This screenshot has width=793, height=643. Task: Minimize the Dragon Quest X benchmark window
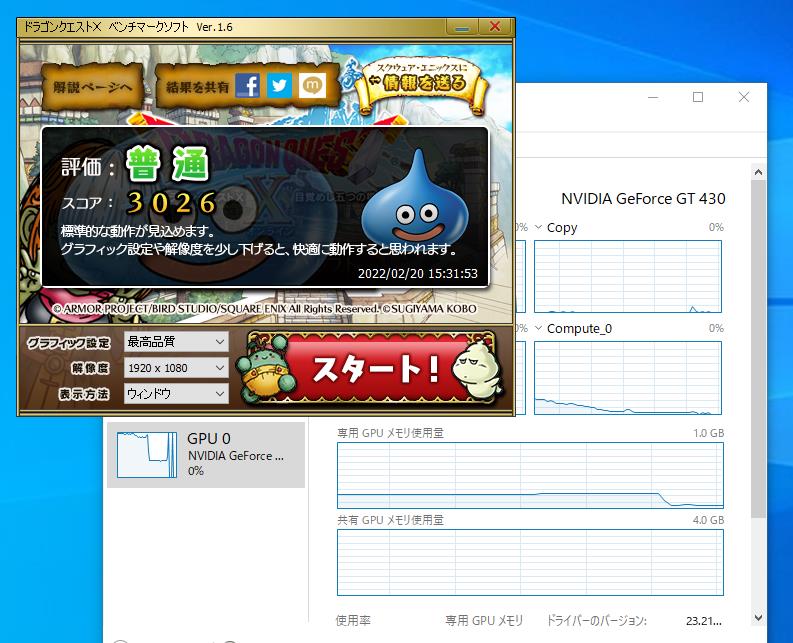pyautogui.click(x=462, y=27)
